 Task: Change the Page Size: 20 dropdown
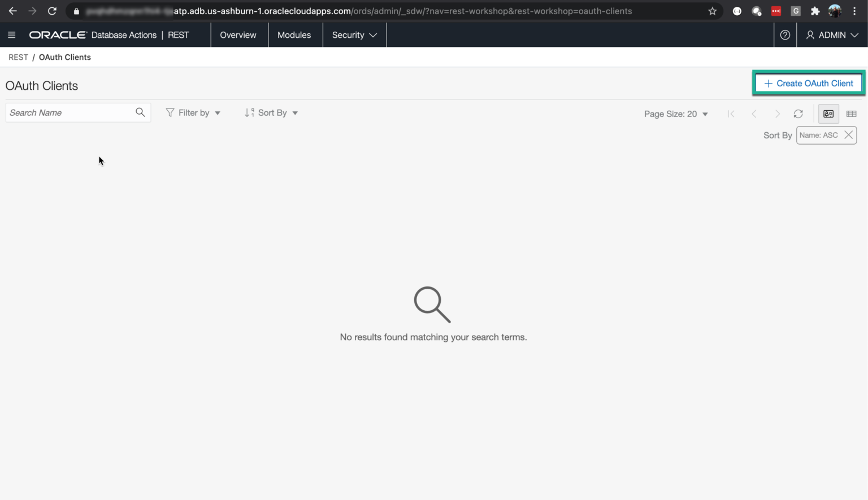[676, 114]
